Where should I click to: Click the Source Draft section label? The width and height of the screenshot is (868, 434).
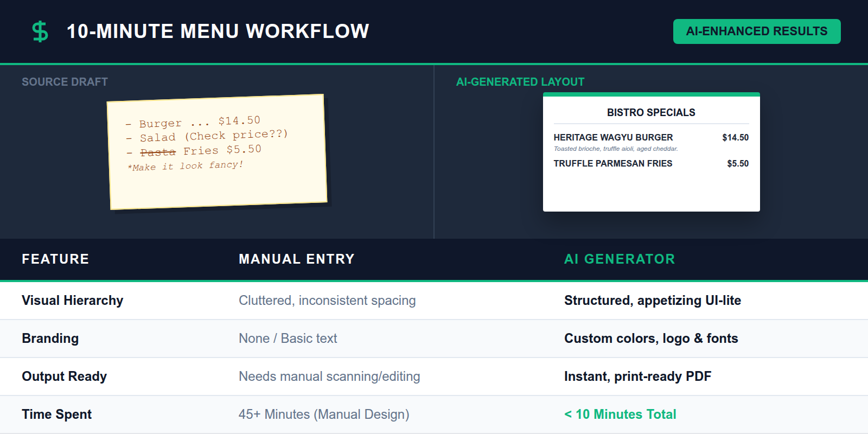click(65, 82)
